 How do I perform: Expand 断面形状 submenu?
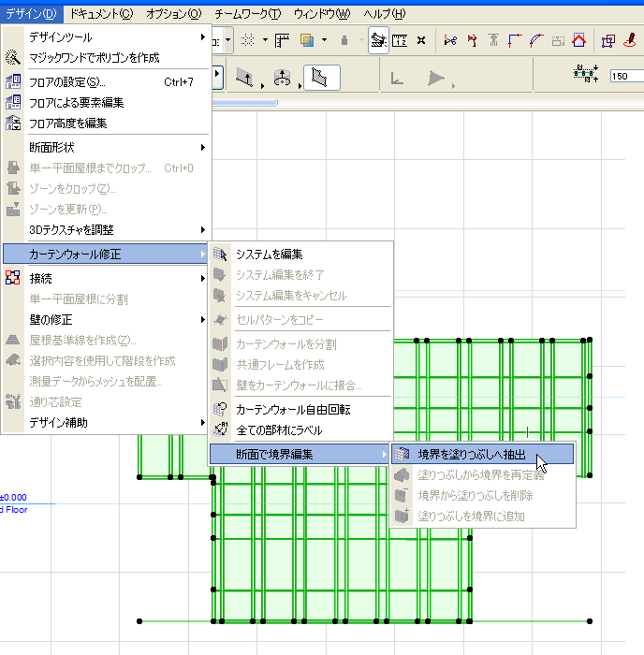click(106, 147)
